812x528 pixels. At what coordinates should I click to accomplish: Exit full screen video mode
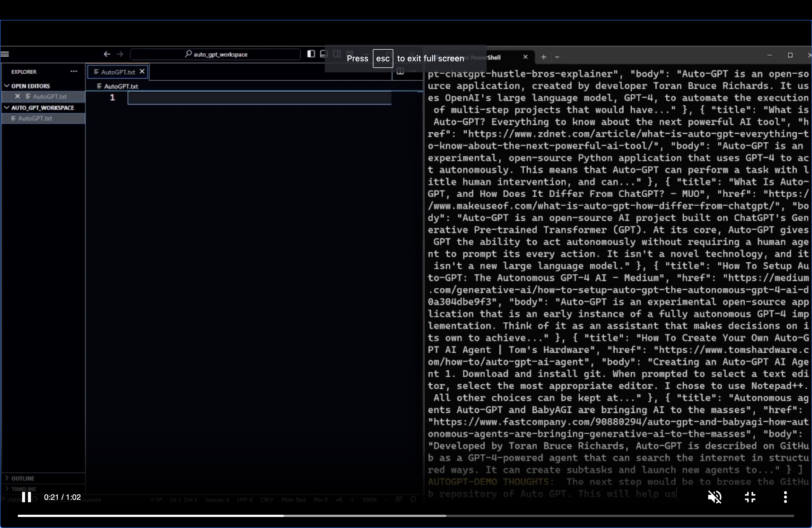pyautogui.click(x=750, y=497)
